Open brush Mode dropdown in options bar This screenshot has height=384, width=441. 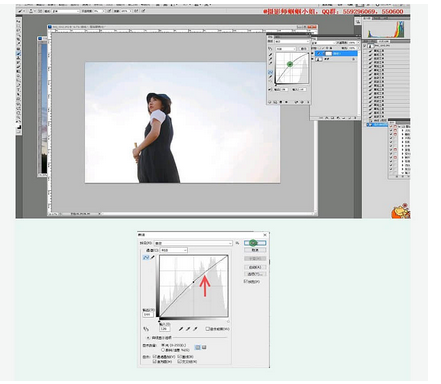pos(66,11)
